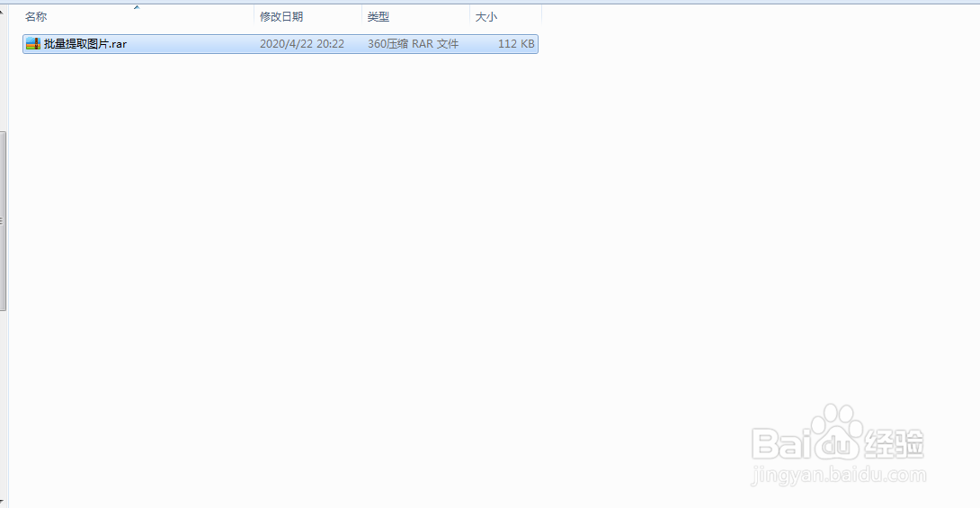The height and width of the screenshot is (508, 980).
Task: Click the left pane scroll-up arrow
Action: click(x=3, y=12)
